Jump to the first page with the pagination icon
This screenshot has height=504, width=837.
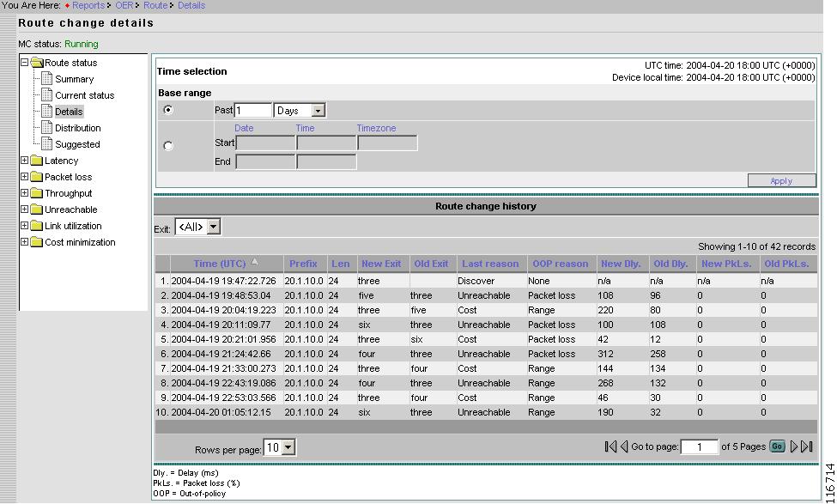(610, 446)
